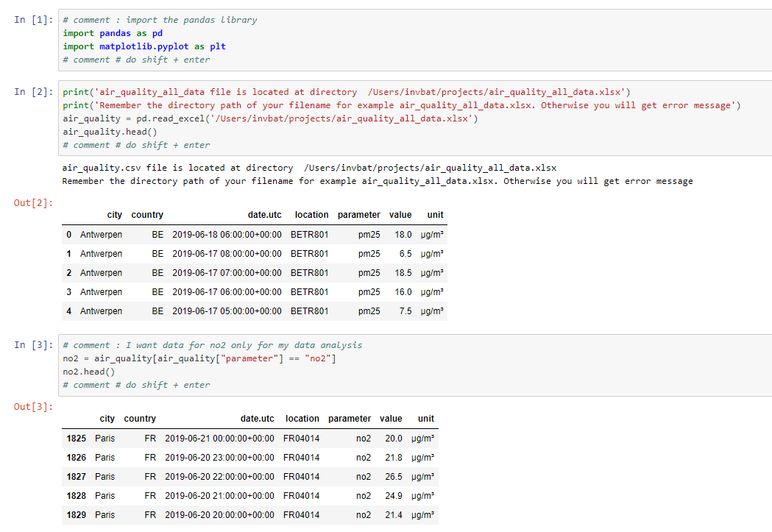Click 'value' column header in the Paris table

(391, 419)
